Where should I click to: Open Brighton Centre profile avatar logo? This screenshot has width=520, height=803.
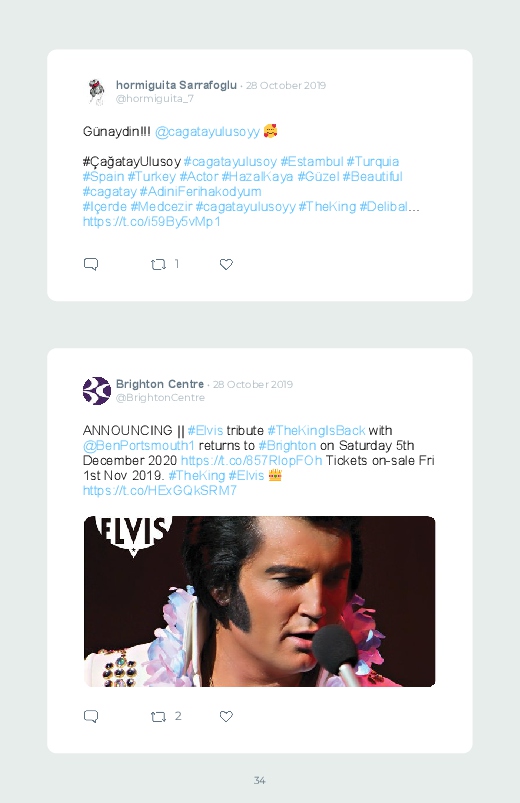[97, 391]
